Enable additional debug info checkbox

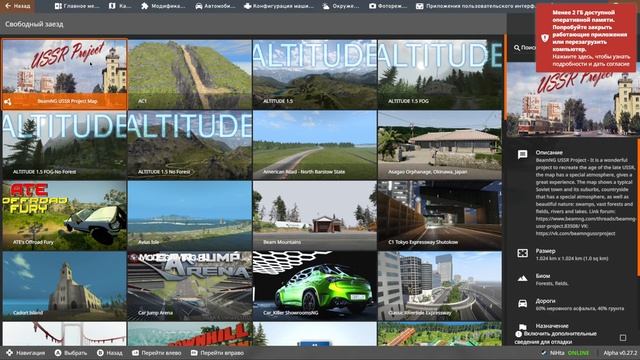[x=623, y=338]
